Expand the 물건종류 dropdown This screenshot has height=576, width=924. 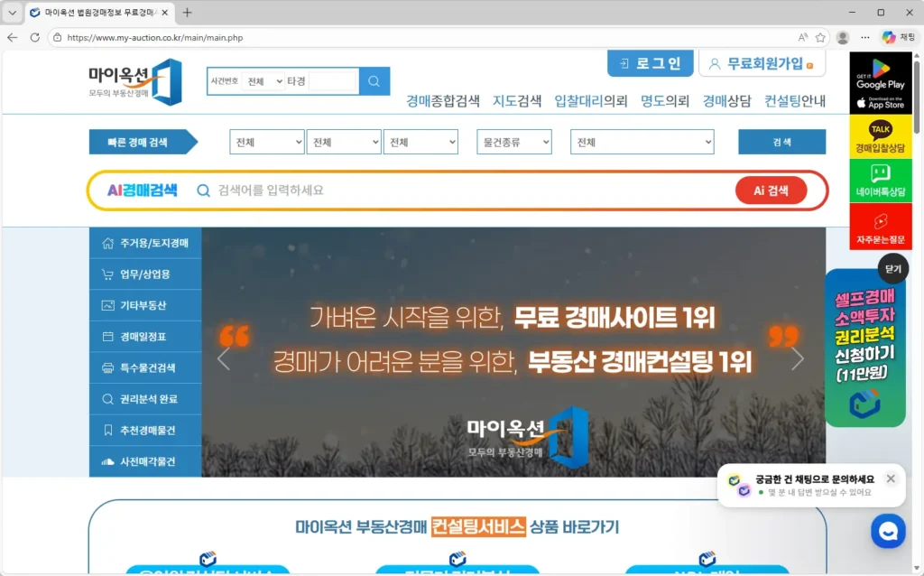coord(513,143)
